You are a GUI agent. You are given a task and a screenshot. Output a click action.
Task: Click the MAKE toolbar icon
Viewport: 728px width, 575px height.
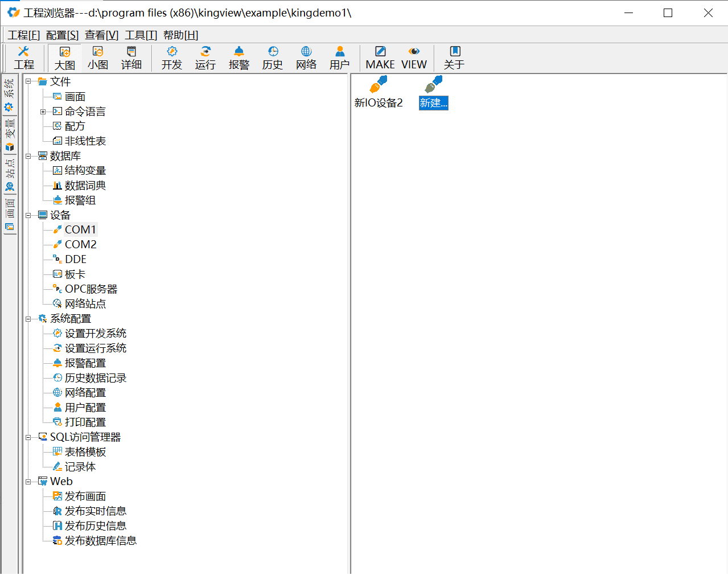pyautogui.click(x=380, y=58)
